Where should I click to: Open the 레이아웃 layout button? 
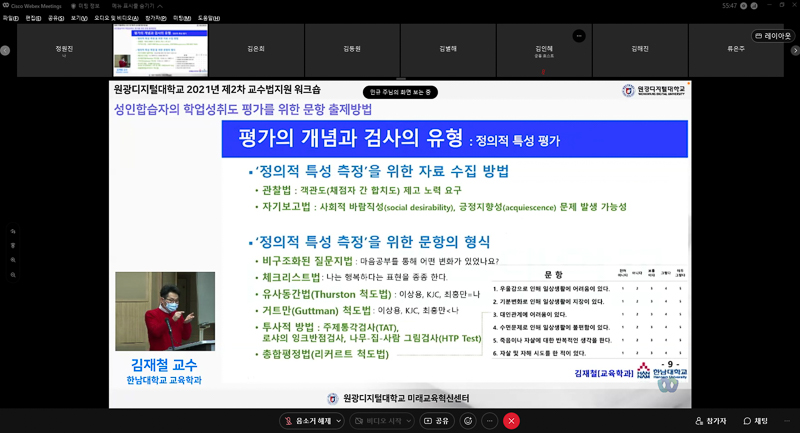click(x=773, y=36)
